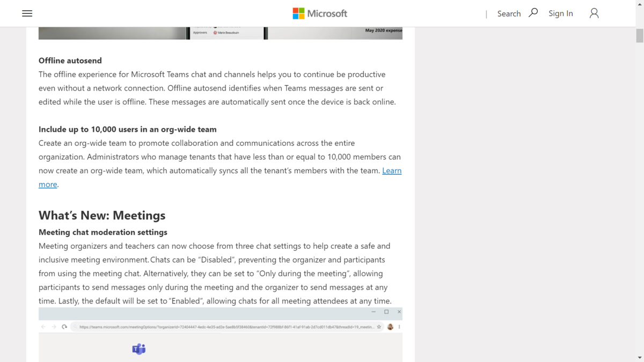Click the forward arrow in embedded browser screenshot
The image size is (644, 362).
tap(54, 327)
